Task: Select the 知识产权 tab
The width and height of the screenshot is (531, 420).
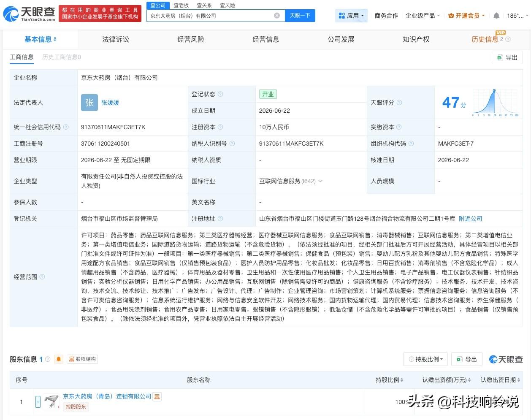Action: (416, 39)
